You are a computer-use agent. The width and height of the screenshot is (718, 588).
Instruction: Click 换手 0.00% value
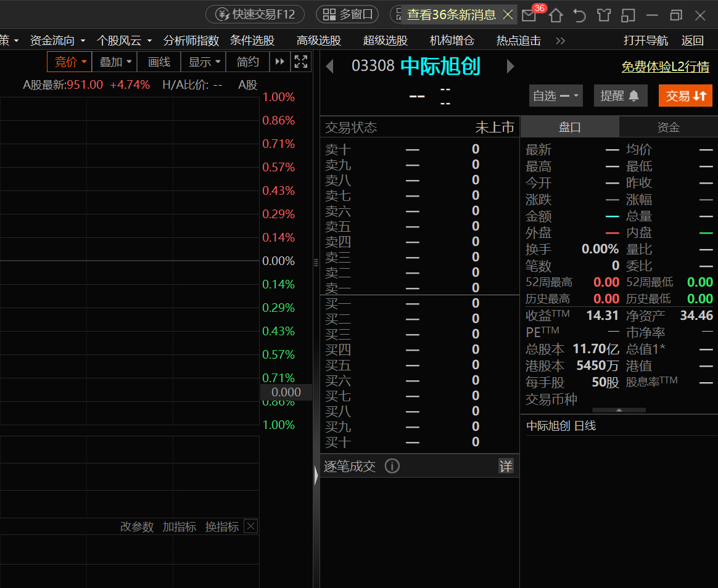coord(600,250)
